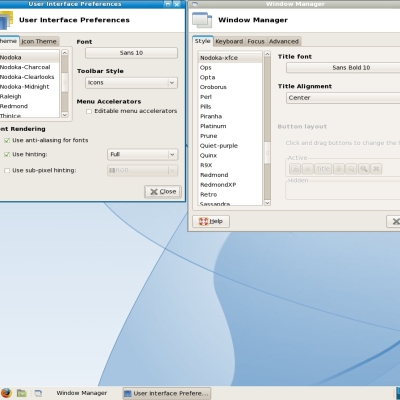Select the Nodoka theme
Viewport: 400px width, 400px height.
click(29, 57)
